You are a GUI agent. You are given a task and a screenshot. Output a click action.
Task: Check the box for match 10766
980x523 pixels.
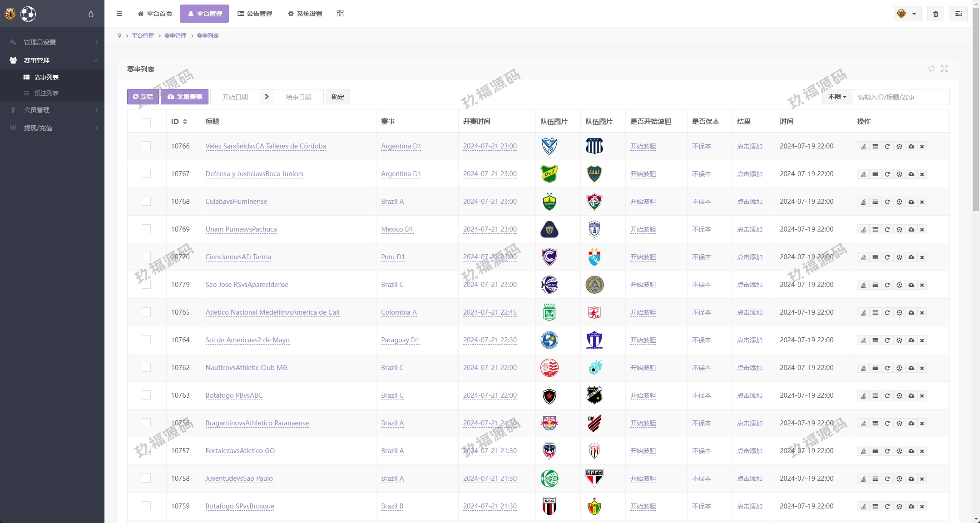(146, 146)
